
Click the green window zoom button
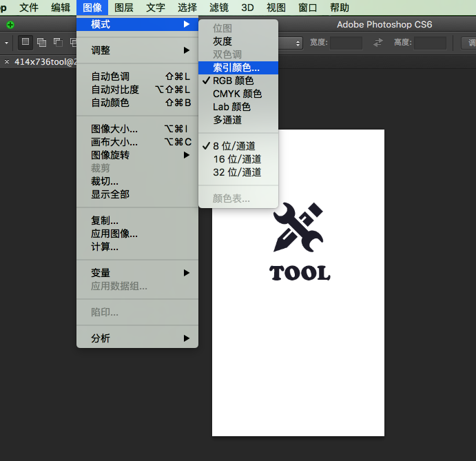10,25
